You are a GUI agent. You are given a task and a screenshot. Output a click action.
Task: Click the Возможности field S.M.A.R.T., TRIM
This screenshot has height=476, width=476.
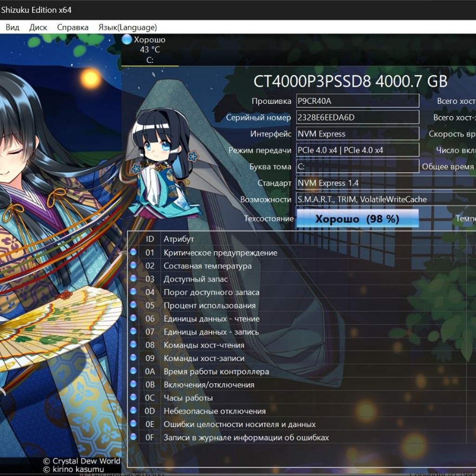point(386,199)
